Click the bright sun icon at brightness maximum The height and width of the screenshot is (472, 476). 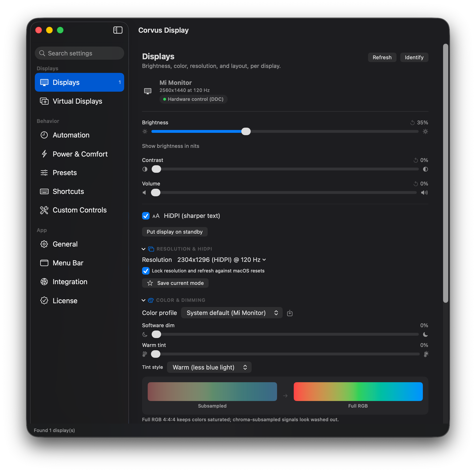(425, 131)
